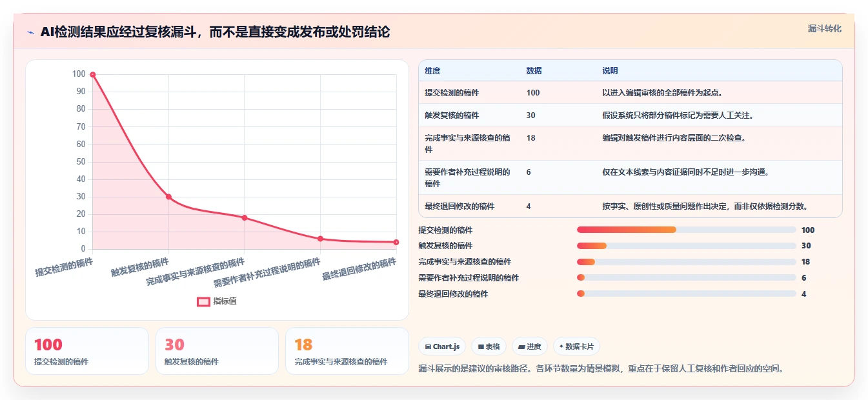Viewport: 868px width, 400px height.
Task: Click table row cell 触发复核的稿件
Action: [x=452, y=115]
